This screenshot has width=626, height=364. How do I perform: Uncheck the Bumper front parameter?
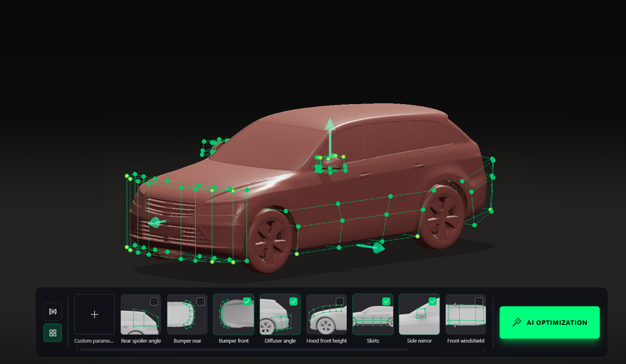(x=247, y=301)
